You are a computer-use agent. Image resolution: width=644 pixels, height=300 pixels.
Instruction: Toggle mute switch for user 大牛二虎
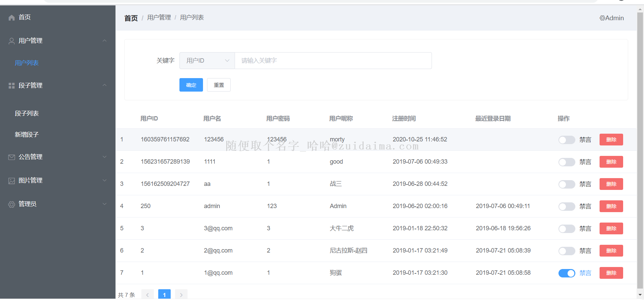point(567,229)
